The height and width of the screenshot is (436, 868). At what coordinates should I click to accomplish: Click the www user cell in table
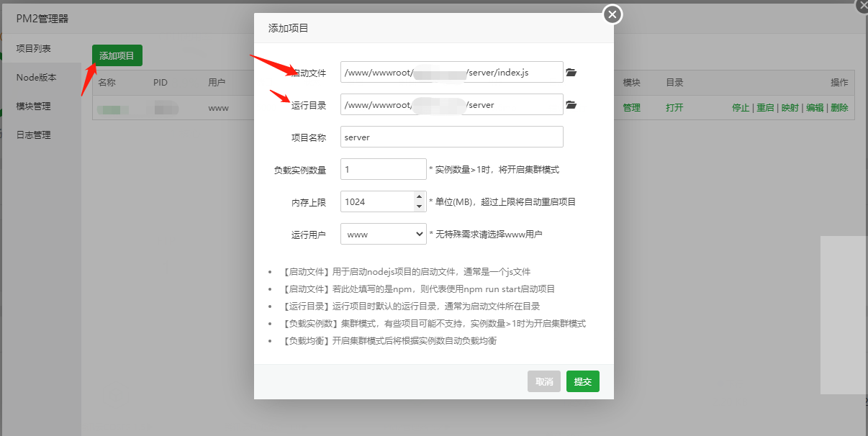pos(218,108)
